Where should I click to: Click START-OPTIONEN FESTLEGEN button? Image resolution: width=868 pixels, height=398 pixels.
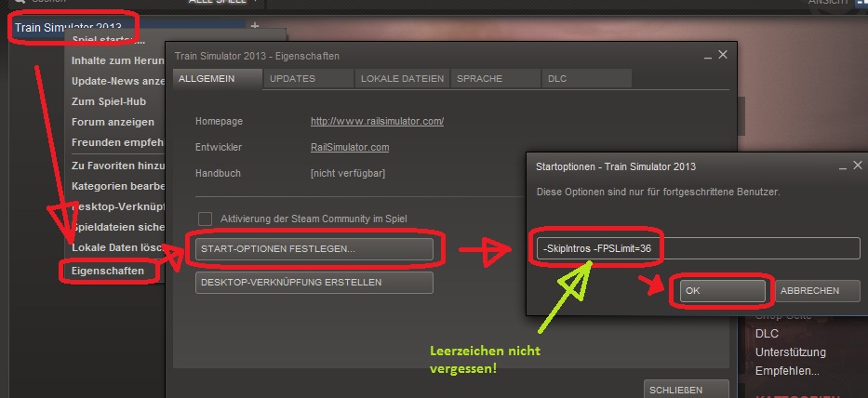click(x=314, y=249)
